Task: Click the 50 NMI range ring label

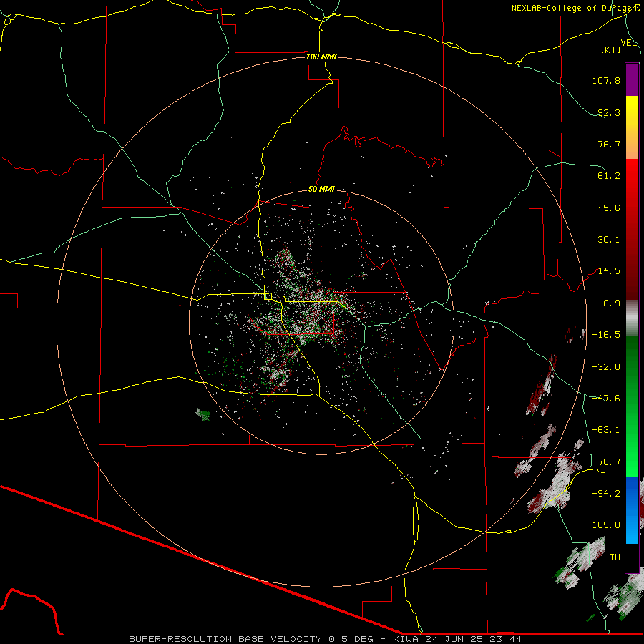Action: (x=321, y=189)
